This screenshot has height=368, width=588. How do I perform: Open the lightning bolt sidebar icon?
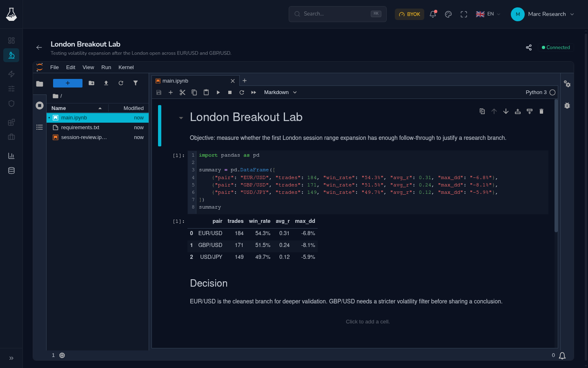11,74
